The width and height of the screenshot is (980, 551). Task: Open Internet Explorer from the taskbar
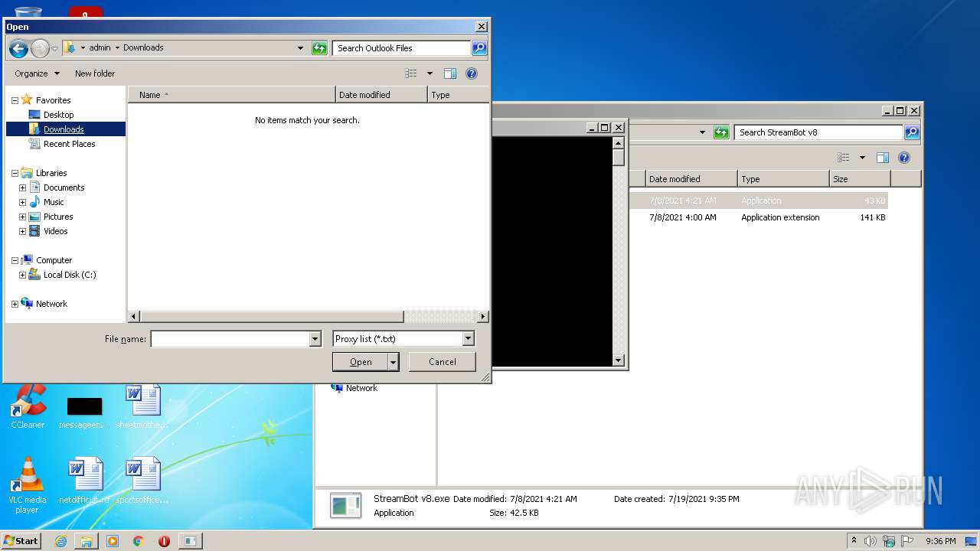point(60,541)
